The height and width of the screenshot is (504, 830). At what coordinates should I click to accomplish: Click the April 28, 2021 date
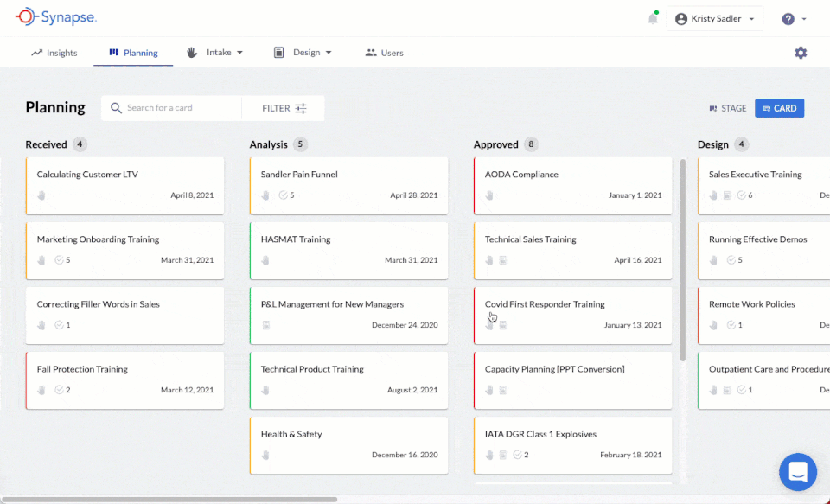pyautogui.click(x=414, y=195)
